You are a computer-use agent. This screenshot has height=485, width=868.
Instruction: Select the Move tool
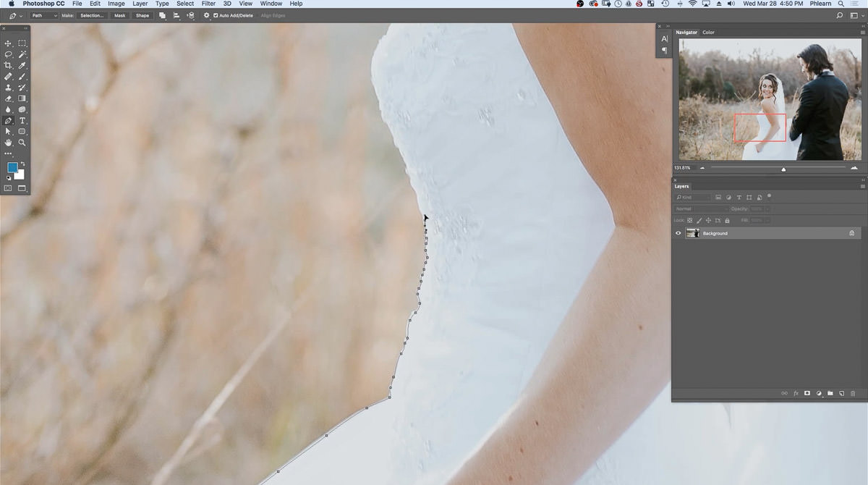tap(9, 43)
